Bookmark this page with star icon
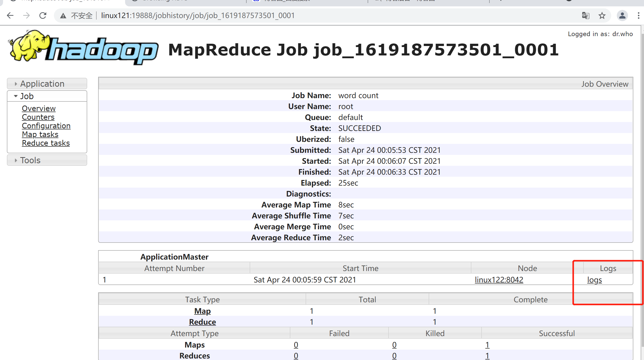This screenshot has width=644, height=360. pos(602,16)
